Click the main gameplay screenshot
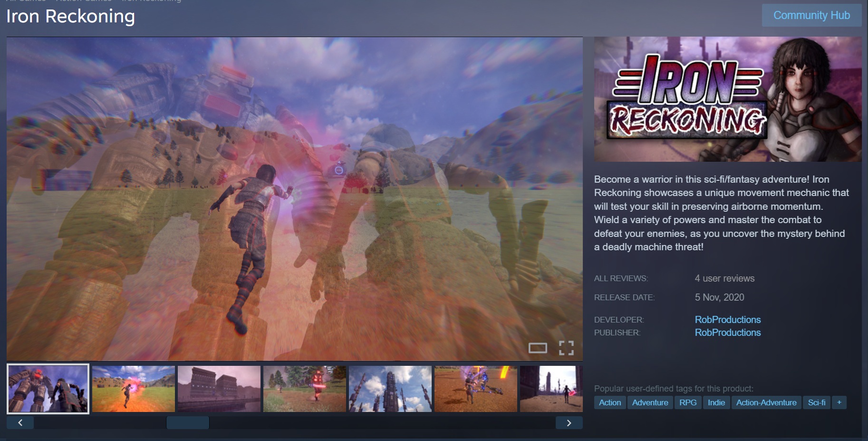This screenshot has height=441, width=868. [295, 199]
